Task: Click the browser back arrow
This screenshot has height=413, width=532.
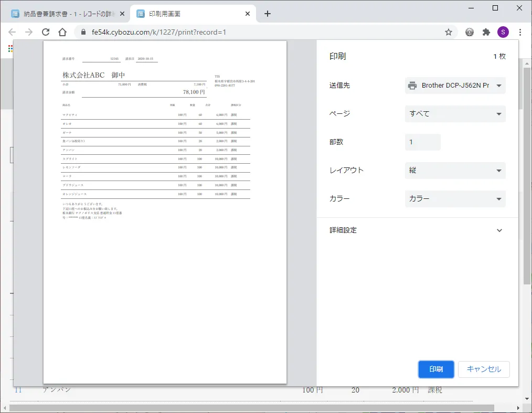Action: [x=12, y=32]
